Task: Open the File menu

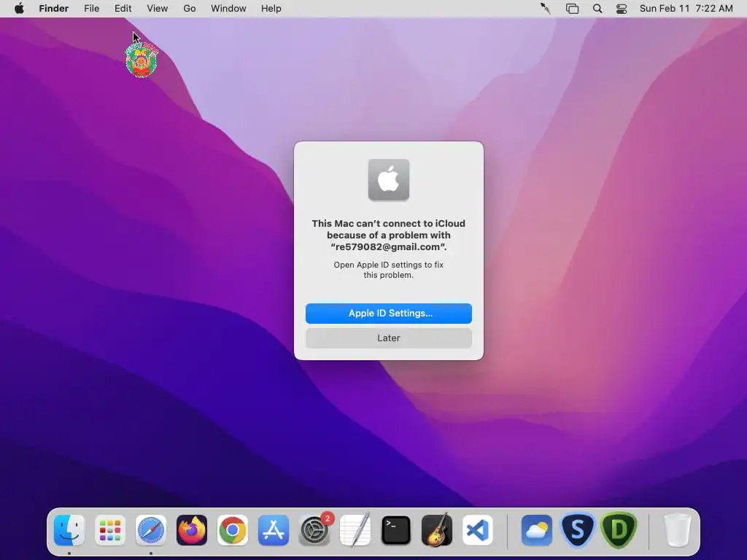Action: click(x=91, y=9)
